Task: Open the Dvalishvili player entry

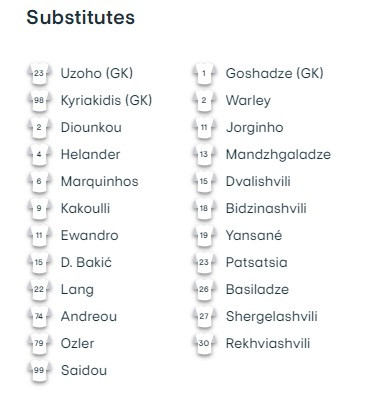Action: click(x=258, y=181)
